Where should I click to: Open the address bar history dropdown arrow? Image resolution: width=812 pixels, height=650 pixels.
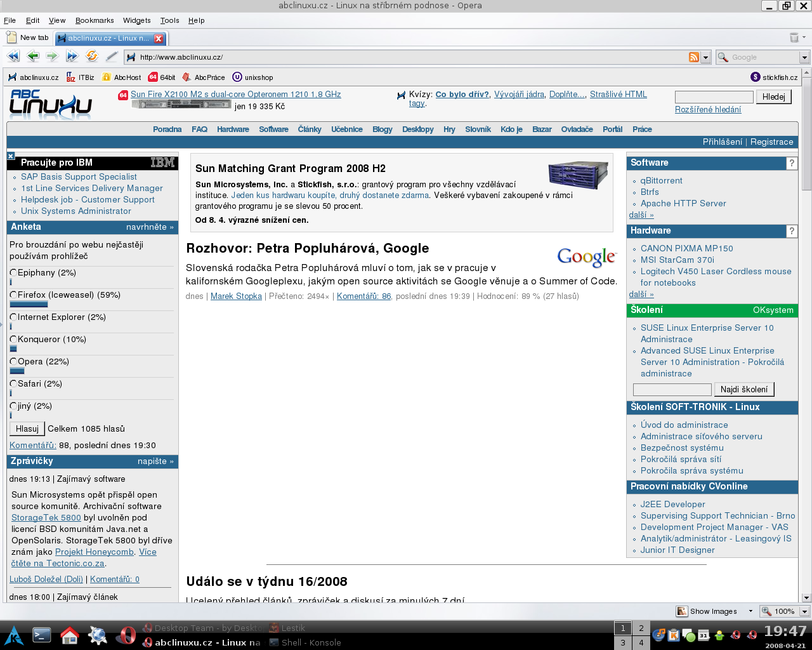(x=705, y=57)
